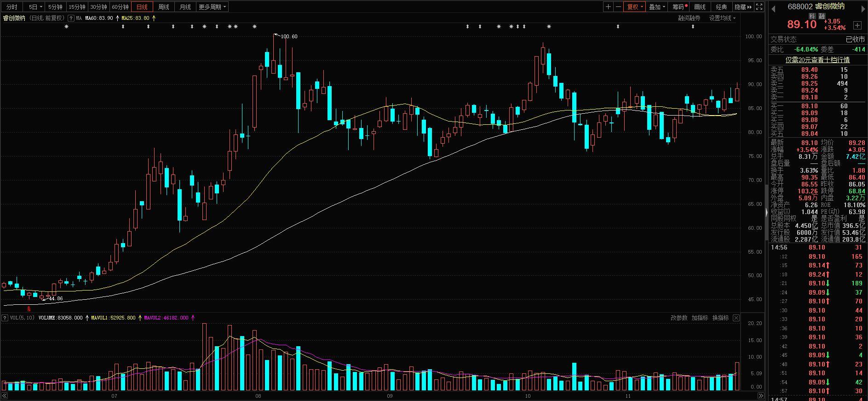The height and width of the screenshot is (401, 868).
Task: Open VOL indicator help question mark
Action: click(x=5, y=318)
